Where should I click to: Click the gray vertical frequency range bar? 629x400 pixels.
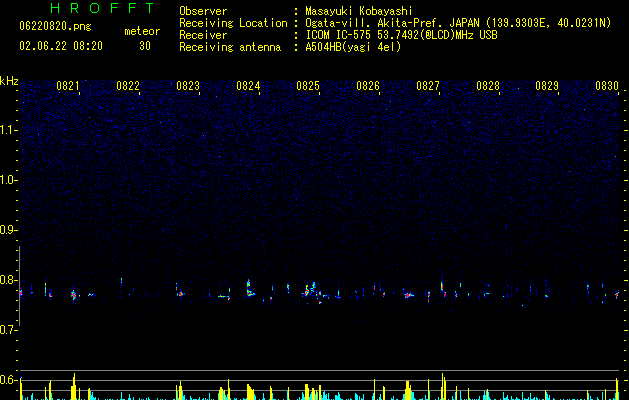[x=19, y=286]
